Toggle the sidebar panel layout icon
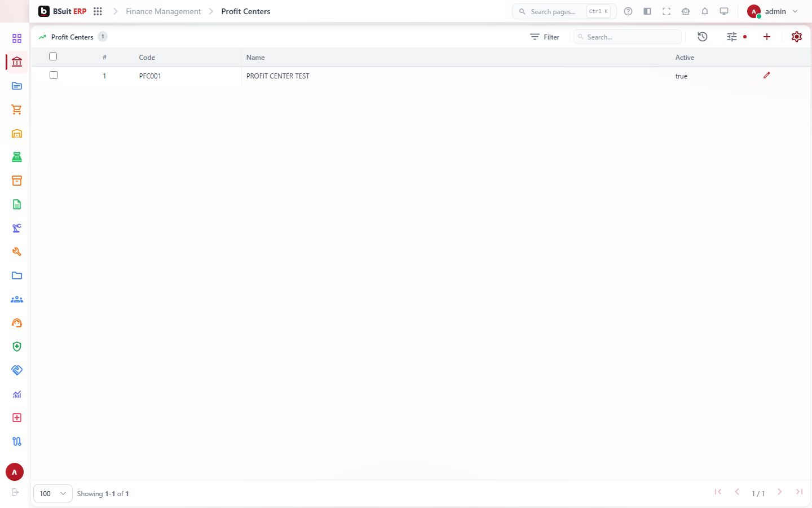This screenshot has height=508, width=812. pos(647,11)
